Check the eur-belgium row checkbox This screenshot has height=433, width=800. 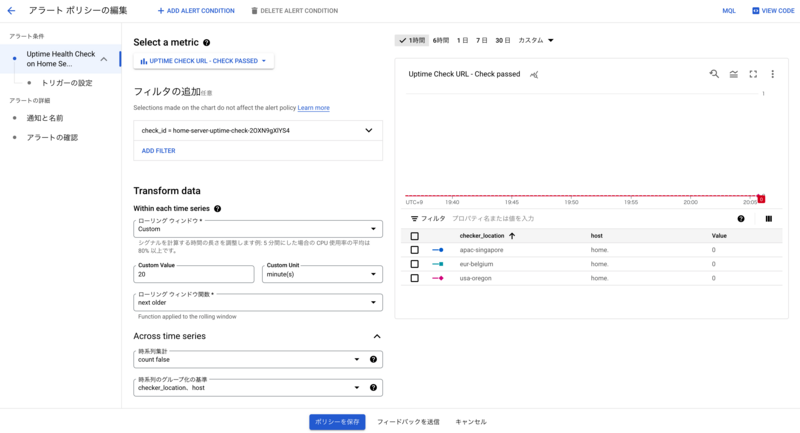point(415,264)
